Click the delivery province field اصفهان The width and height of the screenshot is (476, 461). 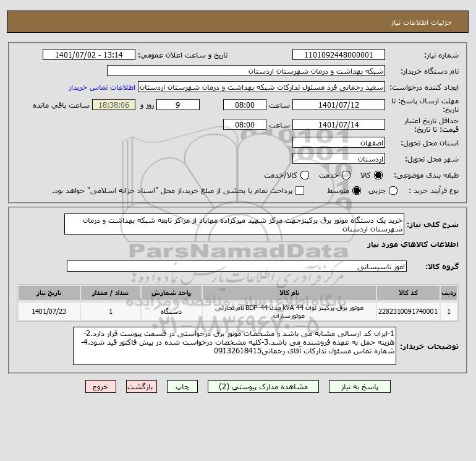pyautogui.click(x=339, y=142)
